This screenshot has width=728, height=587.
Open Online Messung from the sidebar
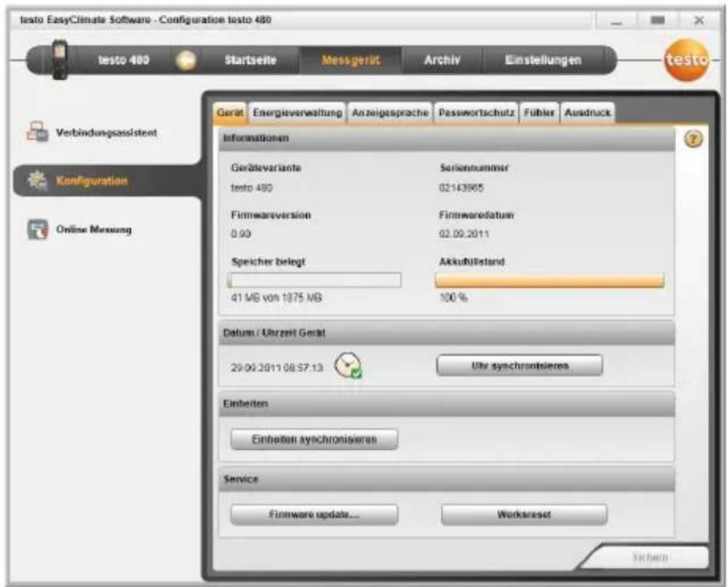pos(94,230)
